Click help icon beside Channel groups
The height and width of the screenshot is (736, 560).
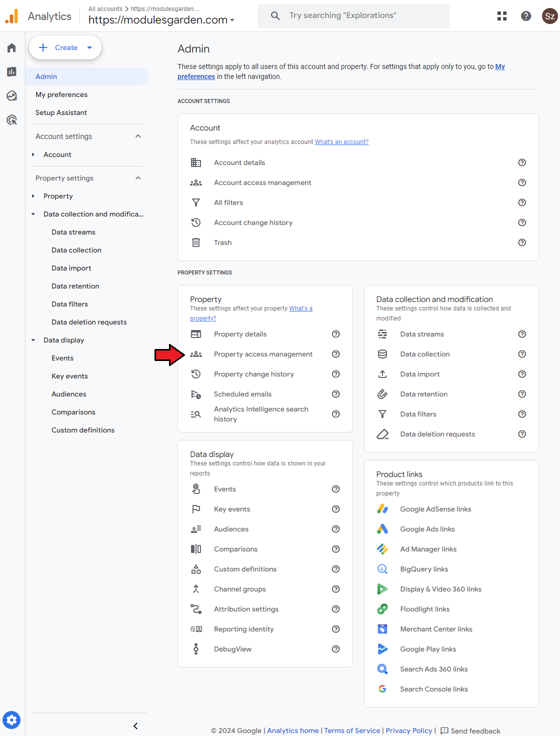336,589
